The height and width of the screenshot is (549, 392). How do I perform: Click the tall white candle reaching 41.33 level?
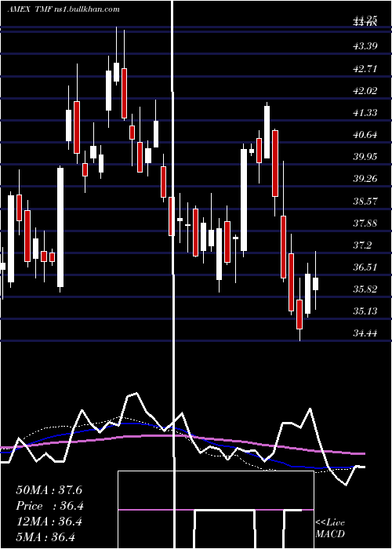click(x=267, y=132)
